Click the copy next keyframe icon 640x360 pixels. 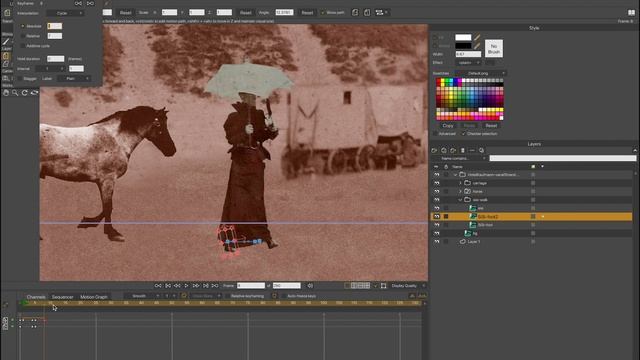(90, 3)
